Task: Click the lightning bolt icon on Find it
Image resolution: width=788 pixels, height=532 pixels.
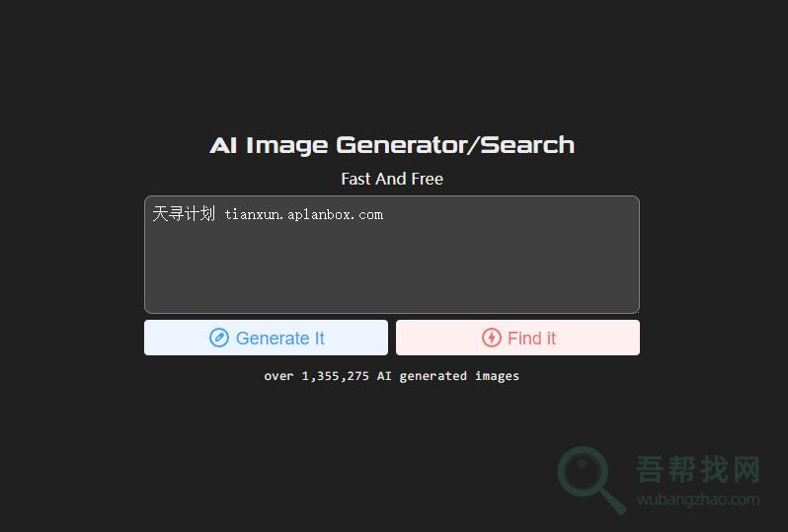Action: (491, 339)
